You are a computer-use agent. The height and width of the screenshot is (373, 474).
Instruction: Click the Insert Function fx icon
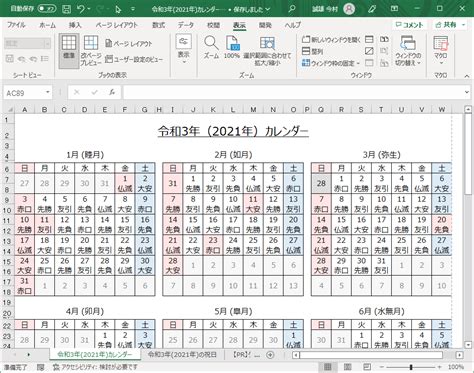point(112,92)
